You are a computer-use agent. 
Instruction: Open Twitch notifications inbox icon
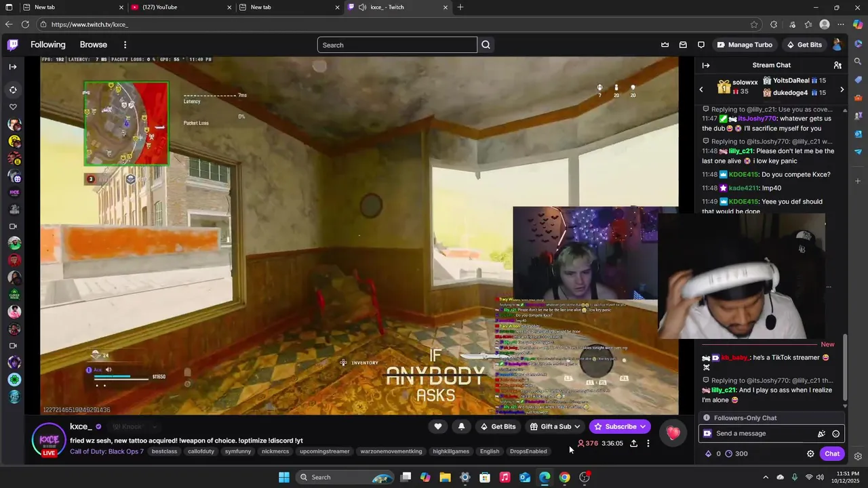(x=683, y=45)
